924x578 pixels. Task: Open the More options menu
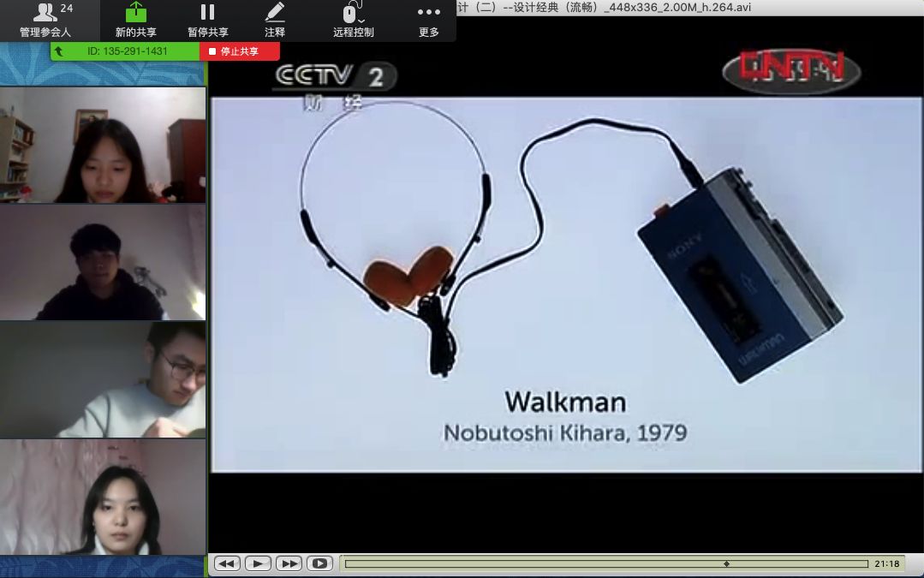click(x=428, y=21)
